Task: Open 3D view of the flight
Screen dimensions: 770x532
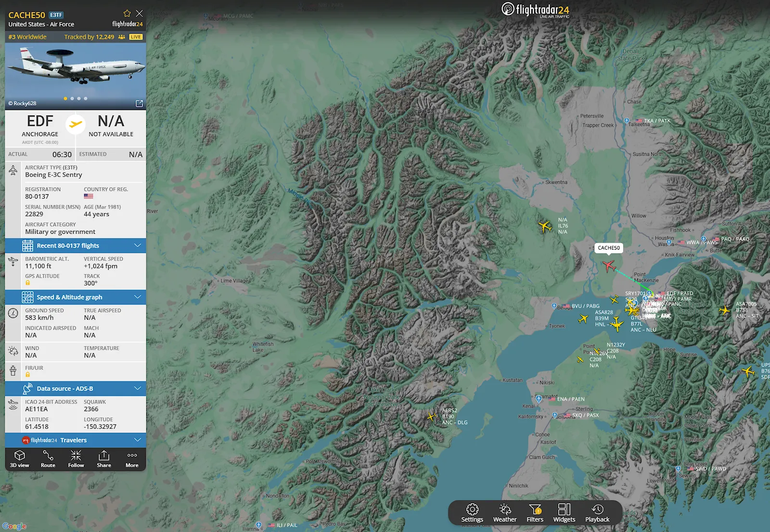Action: 20,459
